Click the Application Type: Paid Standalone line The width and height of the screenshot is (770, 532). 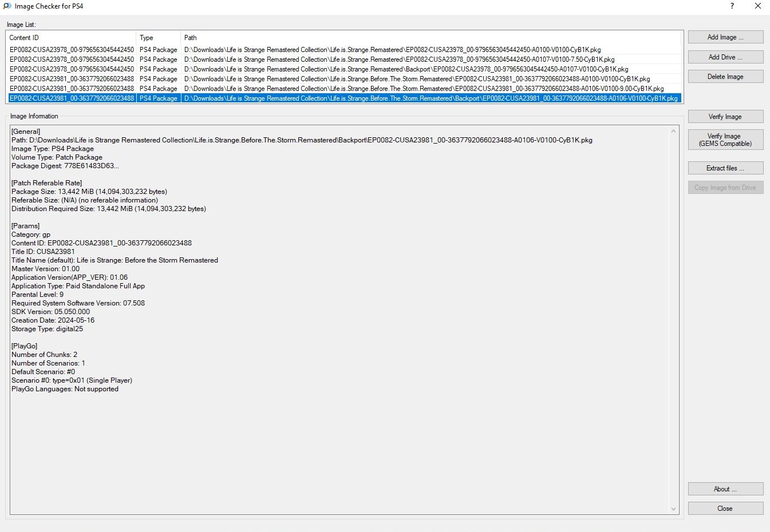click(78, 286)
